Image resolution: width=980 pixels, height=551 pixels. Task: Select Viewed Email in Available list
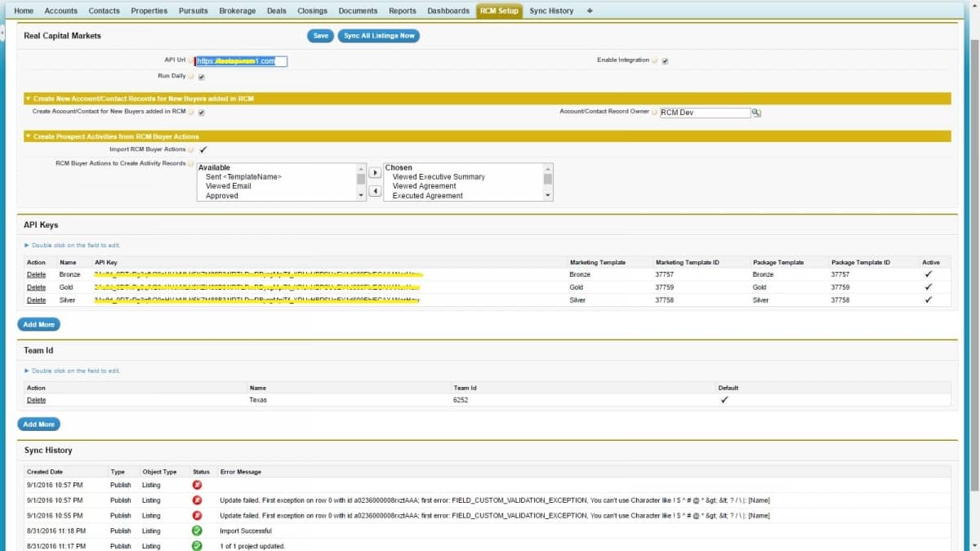(x=229, y=186)
